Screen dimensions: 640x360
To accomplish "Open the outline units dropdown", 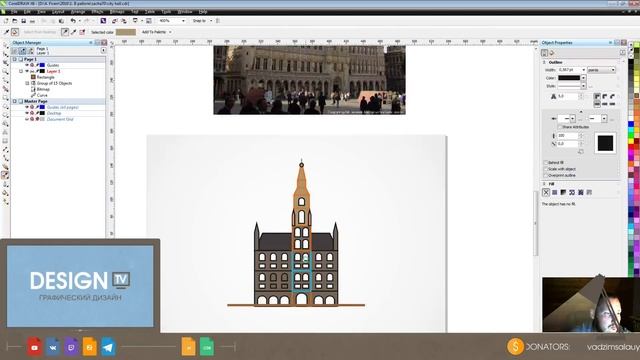I will (x=613, y=70).
